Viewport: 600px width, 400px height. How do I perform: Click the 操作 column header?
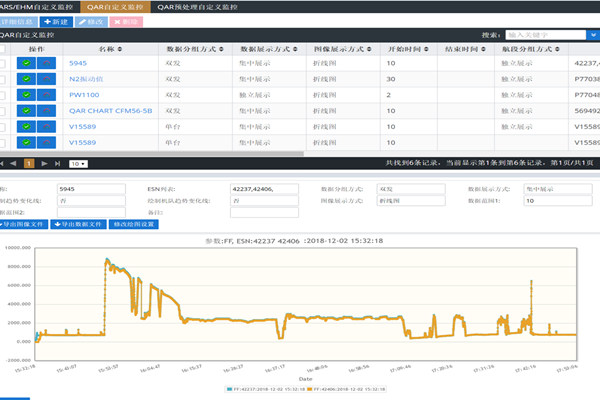point(37,49)
